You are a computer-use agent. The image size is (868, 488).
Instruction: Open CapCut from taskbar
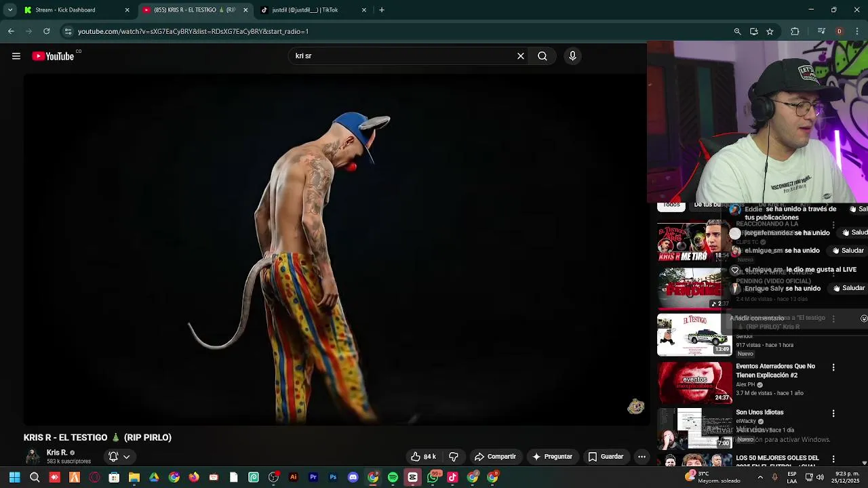(412, 478)
